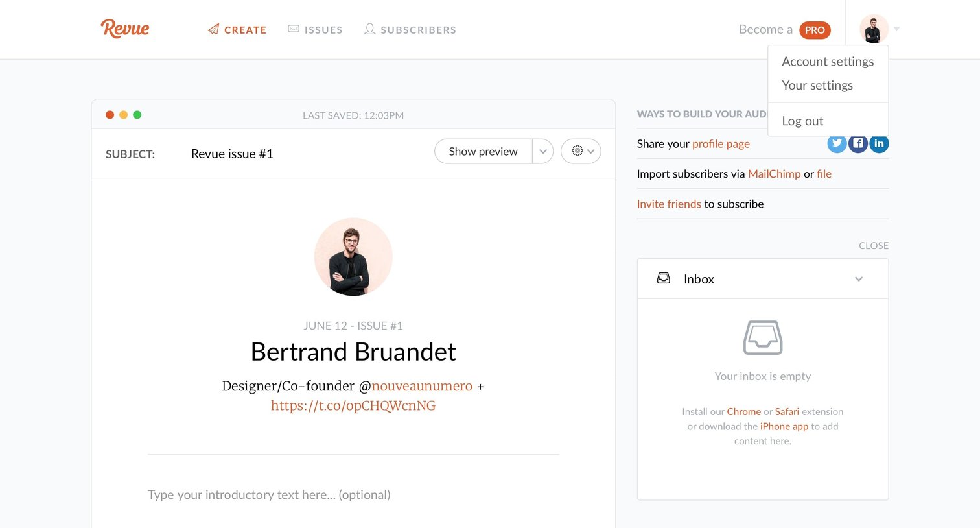
Task: Click the Revue logo
Action: [125, 28]
